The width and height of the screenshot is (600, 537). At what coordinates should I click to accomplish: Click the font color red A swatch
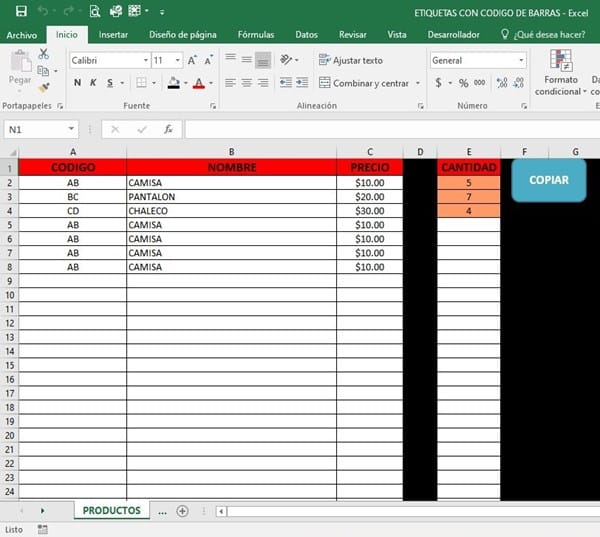(x=197, y=83)
